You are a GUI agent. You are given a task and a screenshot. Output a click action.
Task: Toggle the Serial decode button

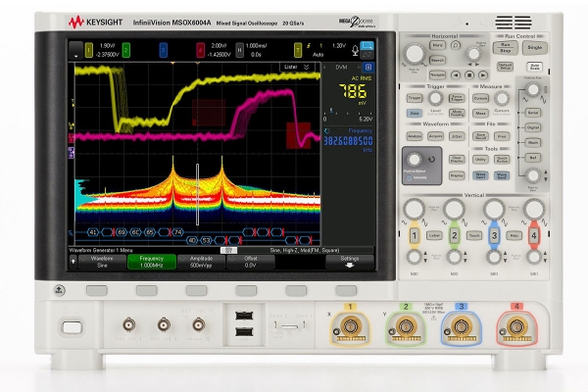533,113
